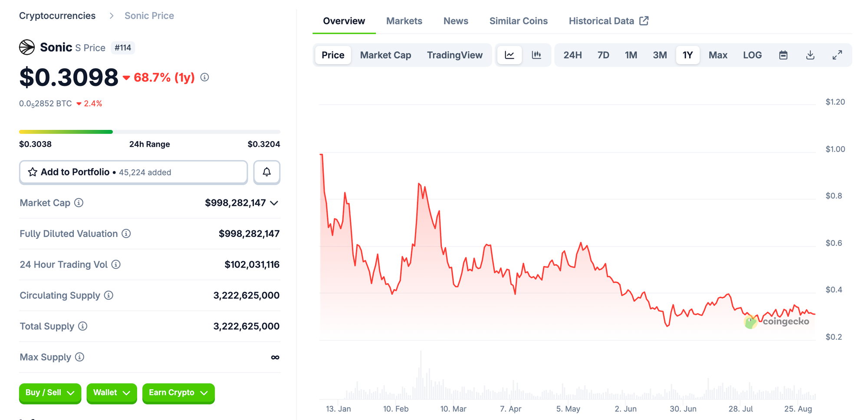Expand the Market Cap value dropdown
The height and width of the screenshot is (420, 868).
click(x=273, y=203)
